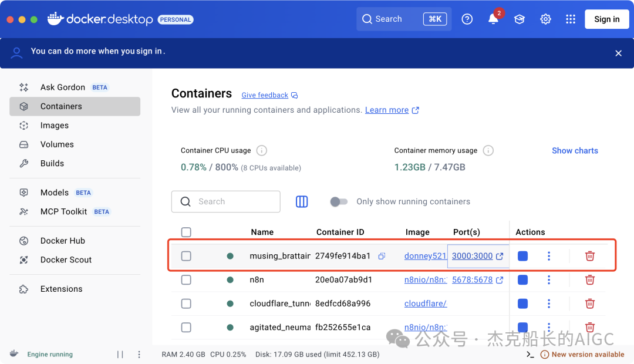The height and width of the screenshot is (364, 634).
Task: Click the user avatar icon in sign-in banner
Action: coord(16,53)
